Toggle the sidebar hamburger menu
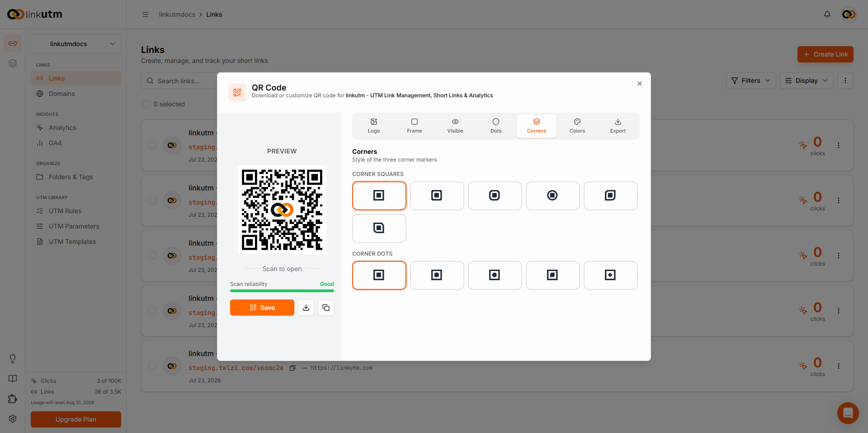The width and height of the screenshot is (868, 433). click(146, 14)
